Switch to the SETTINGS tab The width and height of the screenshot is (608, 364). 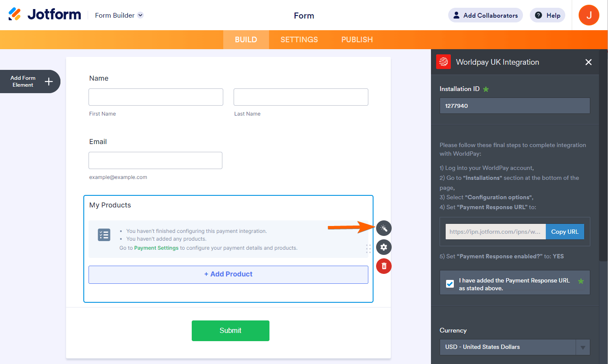point(299,40)
